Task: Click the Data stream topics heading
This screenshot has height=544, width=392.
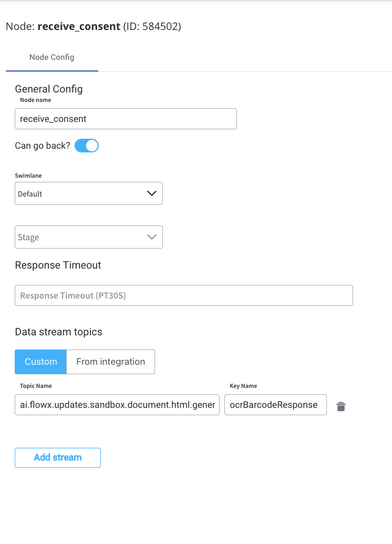Action: (x=58, y=332)
